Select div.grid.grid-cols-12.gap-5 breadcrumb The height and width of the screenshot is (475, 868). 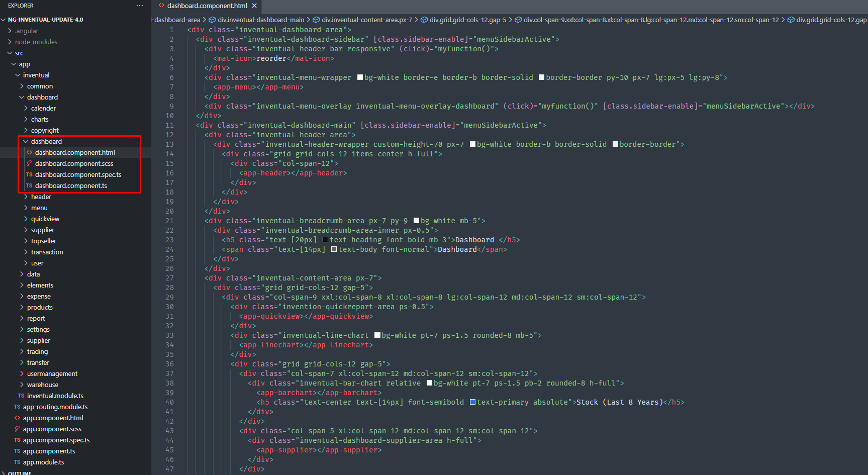468,20
